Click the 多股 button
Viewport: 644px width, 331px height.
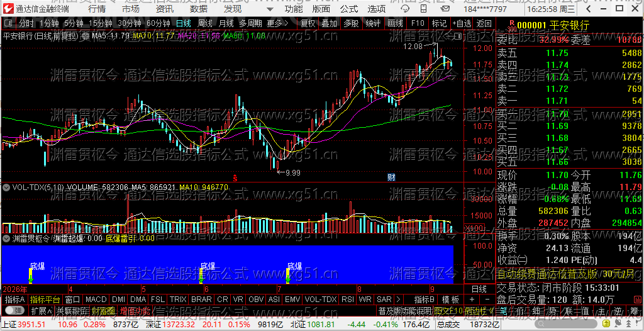(351, 23)
